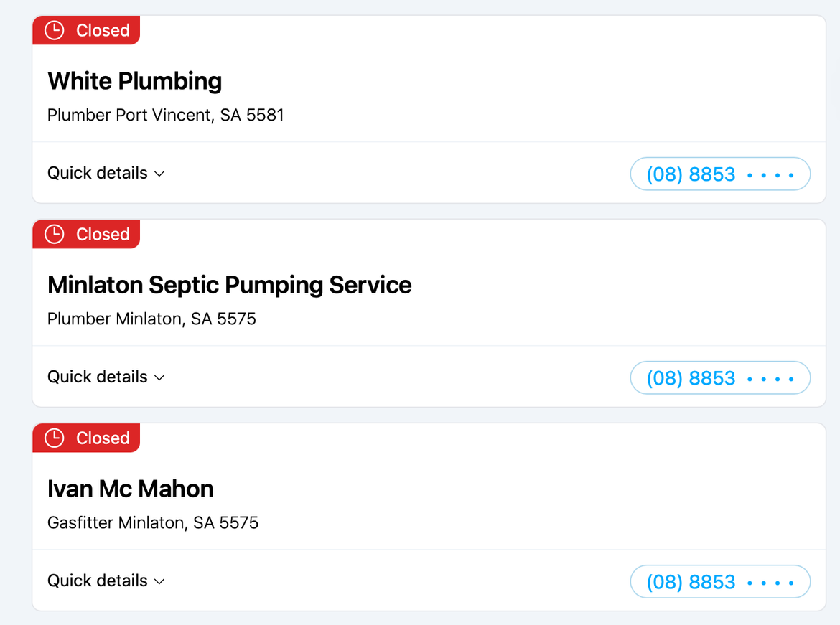The height and width of the screenshot is (625, 840).
Task: Click the 'Plumber Minlaton, SA 5575' address text
Action: (x=151, y=319)
